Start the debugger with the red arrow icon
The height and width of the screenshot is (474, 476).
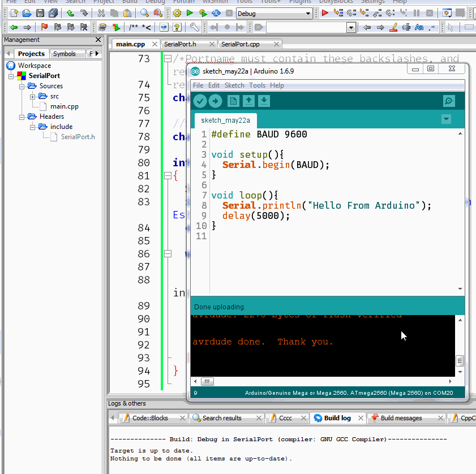coord(325,12)
